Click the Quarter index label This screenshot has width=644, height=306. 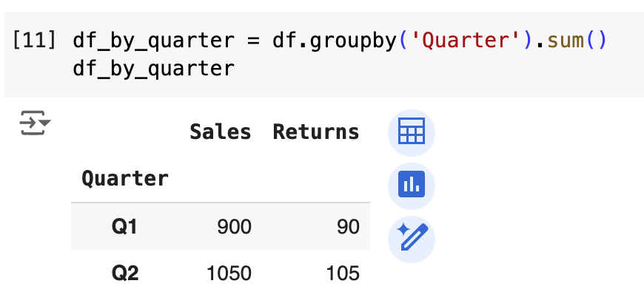(125, 178)
